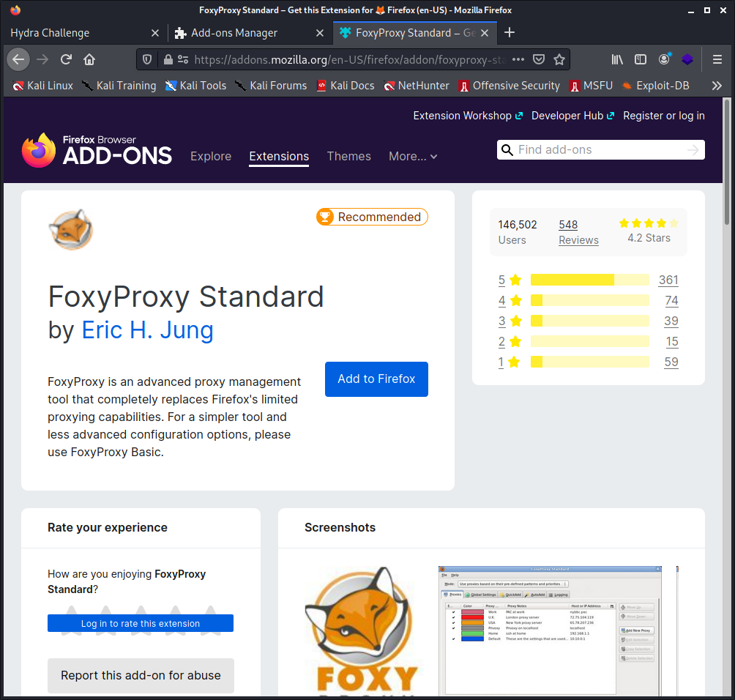Close the Add-ons Manager tab
735x700 pixels.
320,33
